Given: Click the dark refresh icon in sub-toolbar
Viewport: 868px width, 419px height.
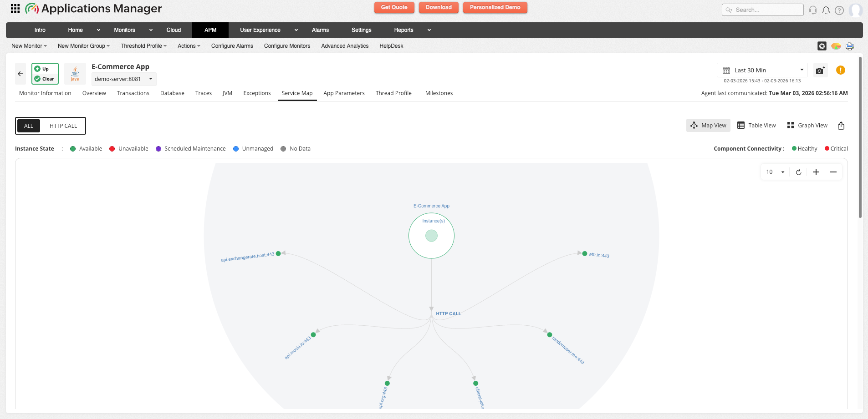Looking at the screenshot, I should point(822,46).
